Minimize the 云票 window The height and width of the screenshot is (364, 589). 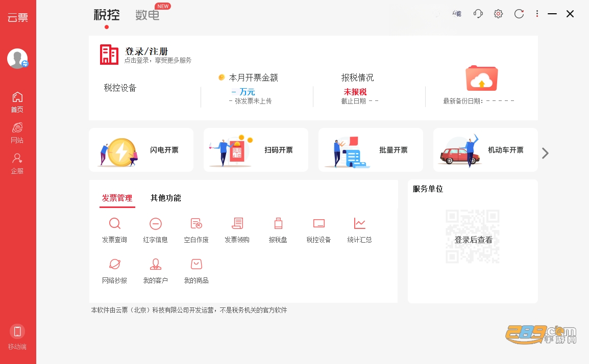click(x=552, y=14)
